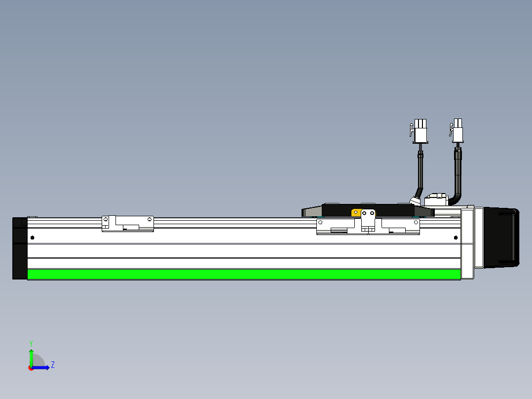Select the black end cap at left end
The width and height of the screenshot is (532, 399).
(x=20, y=248)
